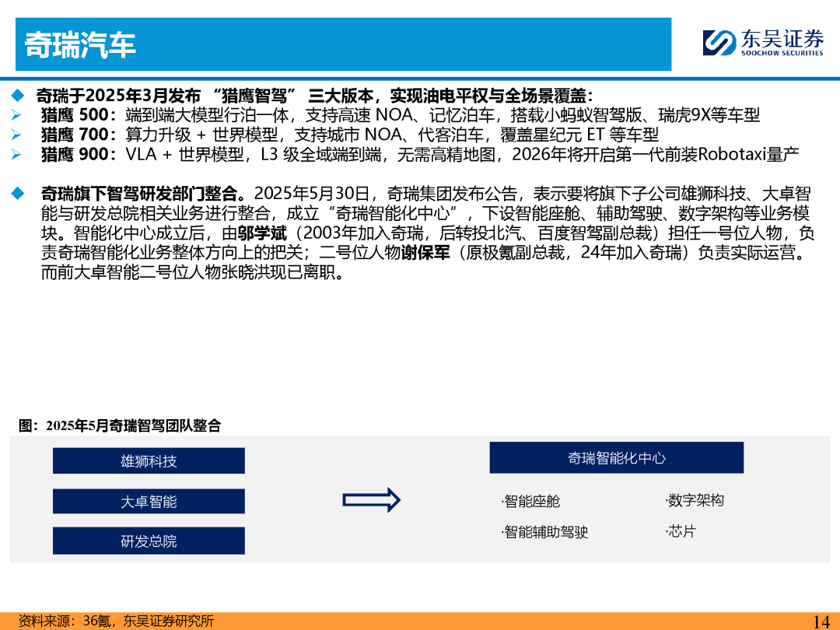Click the diamond bullet beside 奇瑞于2025年3月发布
This screenshot has height=630, width=840.
click(x=18, y=96)
